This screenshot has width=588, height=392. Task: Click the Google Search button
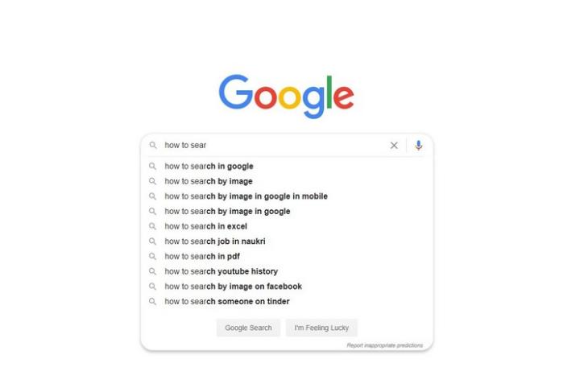pos(248,328)
